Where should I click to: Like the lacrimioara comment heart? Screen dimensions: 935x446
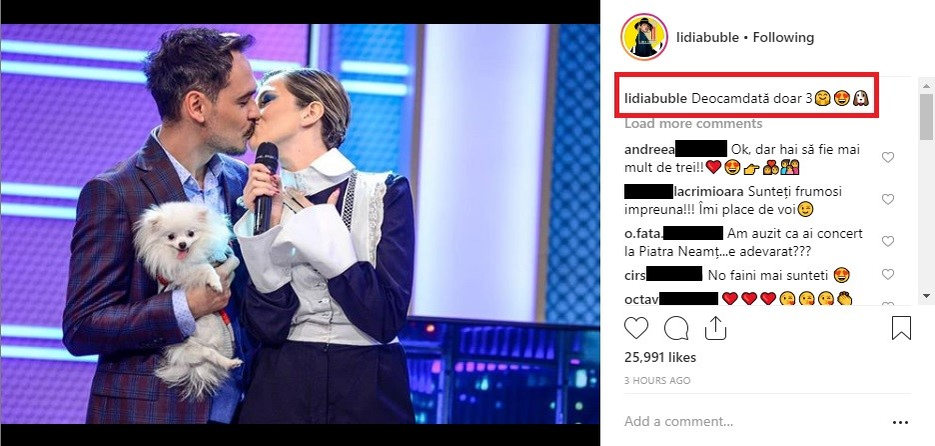[888, 199]
